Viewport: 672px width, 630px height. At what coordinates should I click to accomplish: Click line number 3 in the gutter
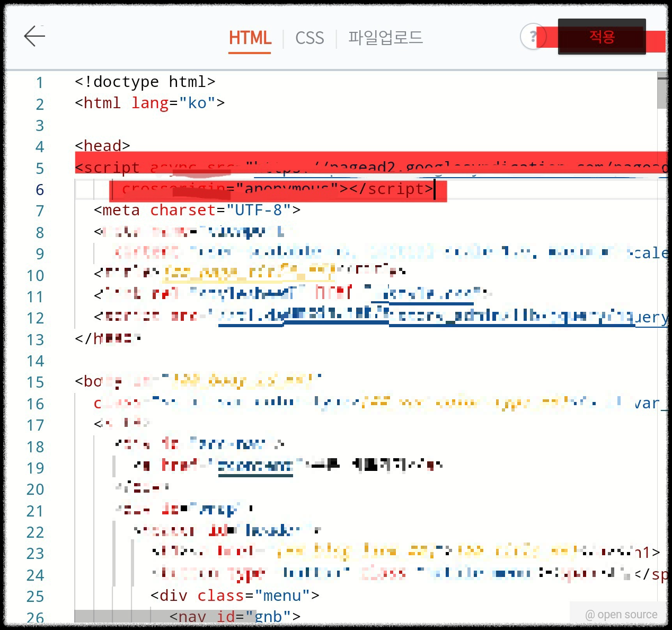click(40, 126)
